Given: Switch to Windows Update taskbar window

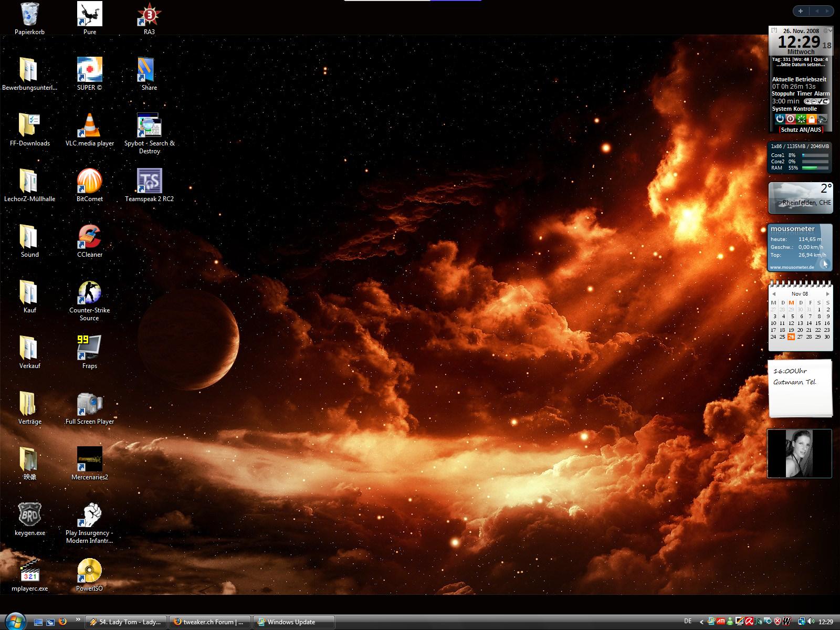Looking at the screenshot, I should coord(294,622).
